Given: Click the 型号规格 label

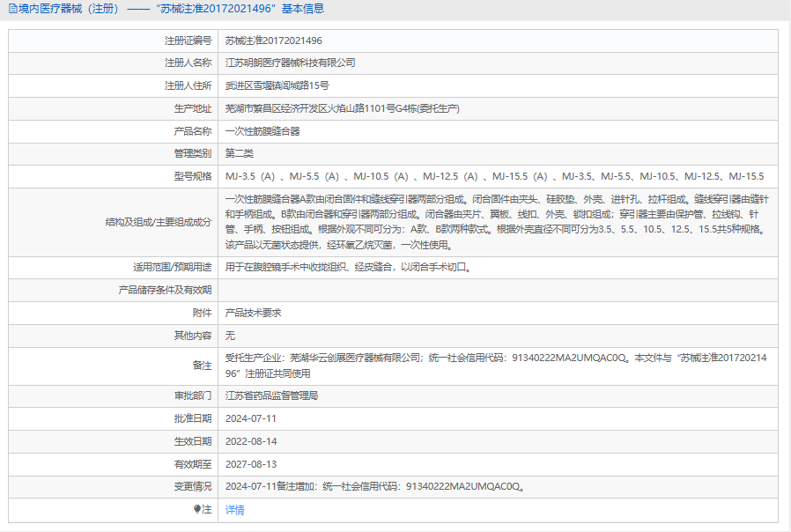Looking at the screenshot, I should pyautogui.click(x=193, y=176).
